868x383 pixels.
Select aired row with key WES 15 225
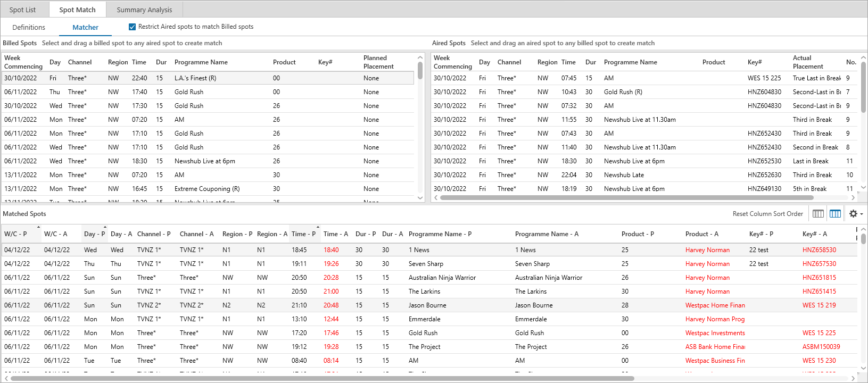[644, 78]
